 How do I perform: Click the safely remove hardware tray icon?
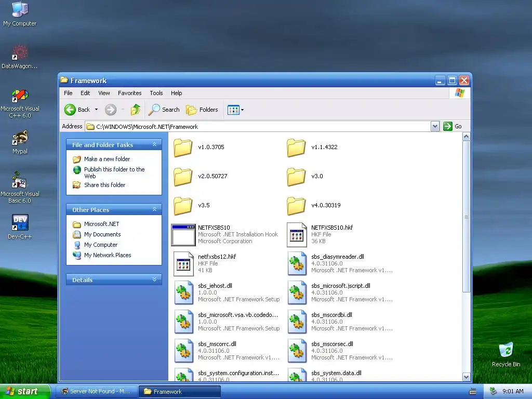[494, 392]
